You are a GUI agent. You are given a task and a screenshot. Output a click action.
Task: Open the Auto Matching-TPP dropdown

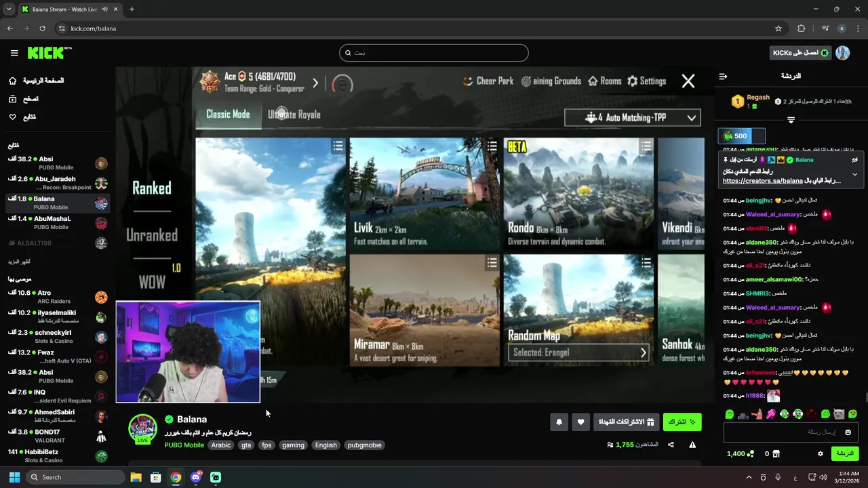tap(633, 118)
